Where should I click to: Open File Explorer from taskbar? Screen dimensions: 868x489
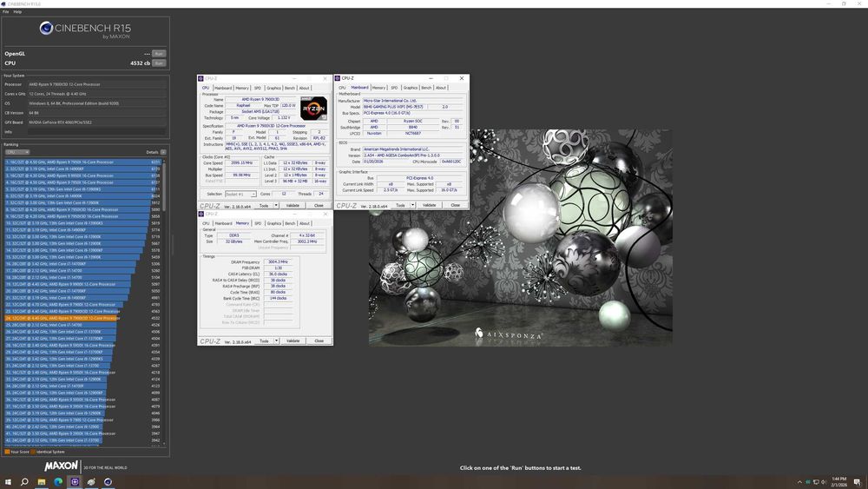[x=41, y=482]
